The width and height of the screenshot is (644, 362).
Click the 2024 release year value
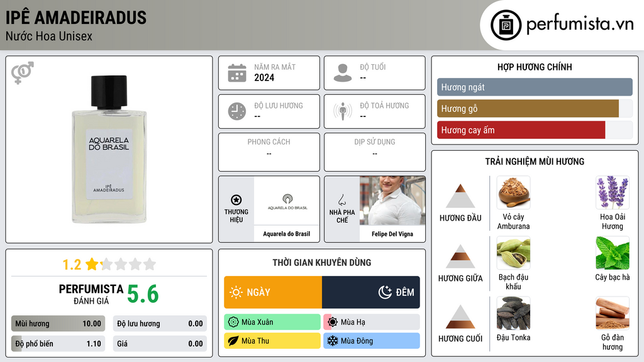264,77
